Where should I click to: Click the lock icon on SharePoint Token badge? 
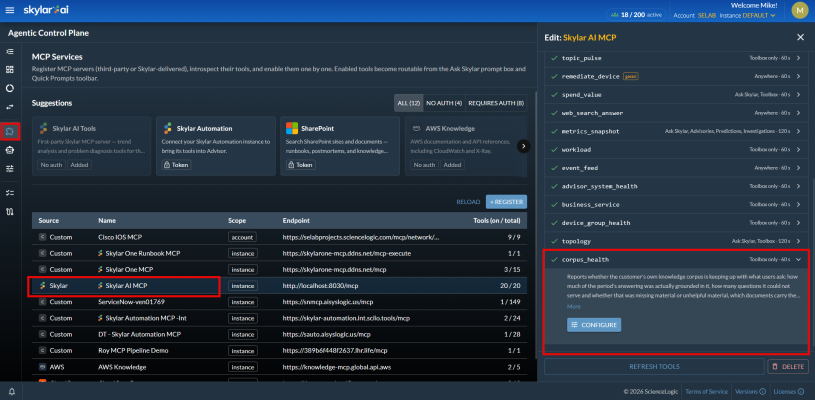tap(291, 165)
